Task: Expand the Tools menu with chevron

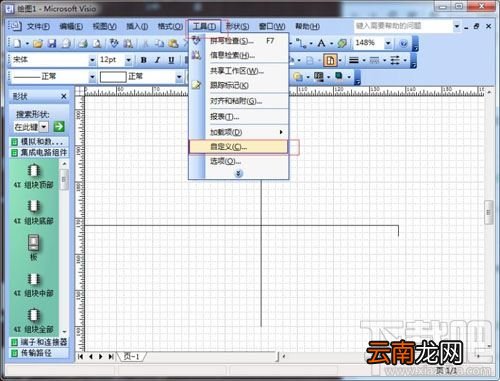Action: pyautogui.click(x=238, y=173)
